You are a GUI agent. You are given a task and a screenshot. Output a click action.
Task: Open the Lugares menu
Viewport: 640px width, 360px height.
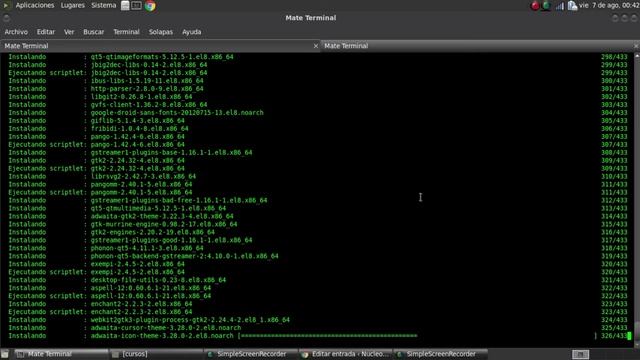(x=73, y=5)
